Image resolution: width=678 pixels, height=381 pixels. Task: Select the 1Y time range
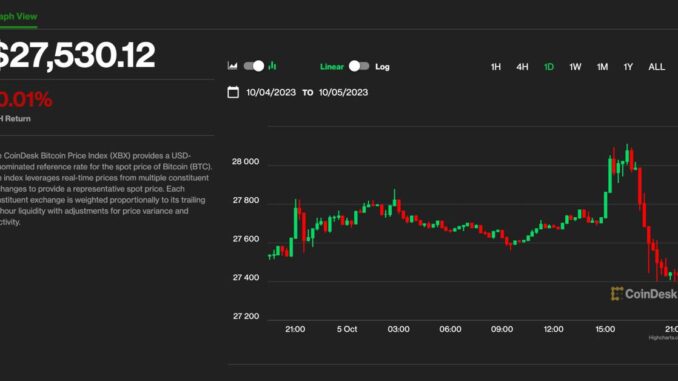(x=628, y=67)
